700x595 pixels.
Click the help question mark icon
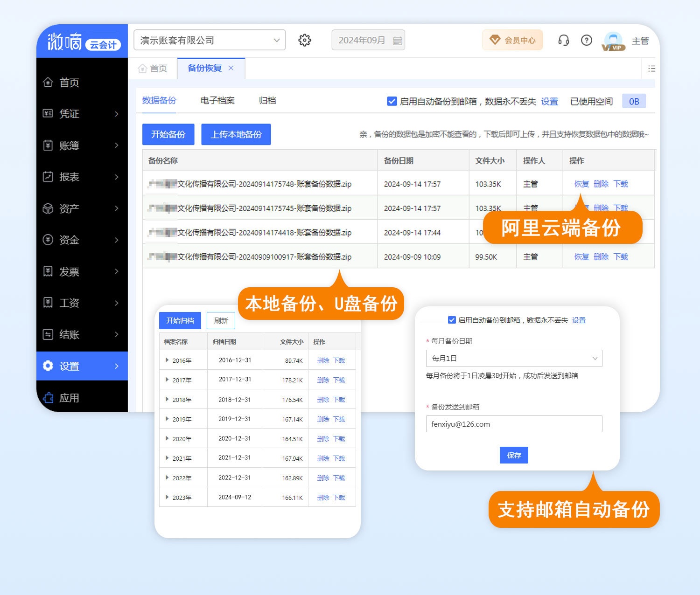pyautogui.click(x=586, y=41)
